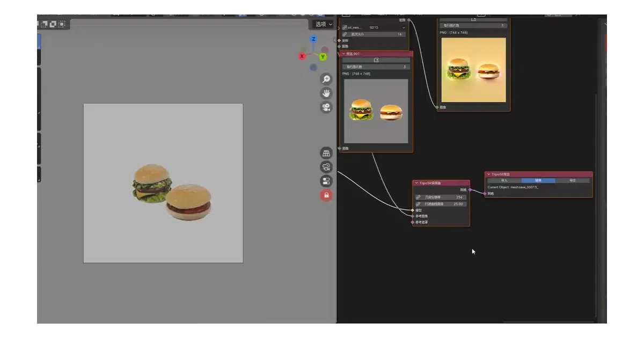Screen dimensions: 644x338
Task: Click link icon beside 批次大小 field
Action: coord(345,34)
